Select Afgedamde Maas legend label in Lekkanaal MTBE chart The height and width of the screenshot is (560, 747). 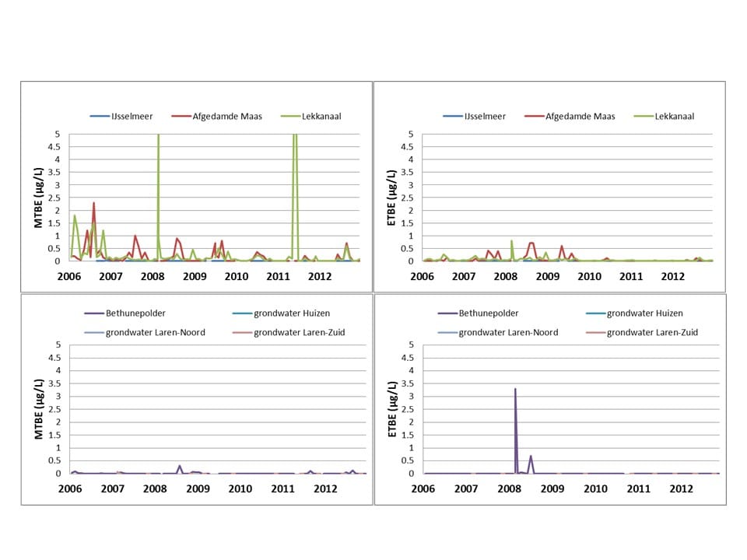coord(227,116)
